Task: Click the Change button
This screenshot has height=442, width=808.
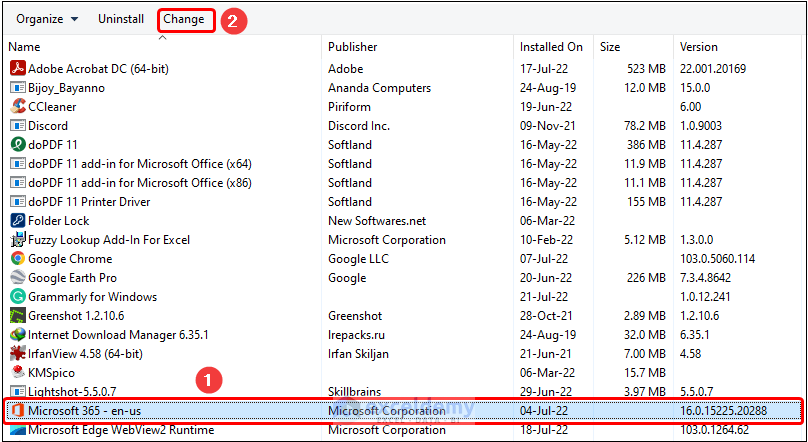Action: click(184, 20)
